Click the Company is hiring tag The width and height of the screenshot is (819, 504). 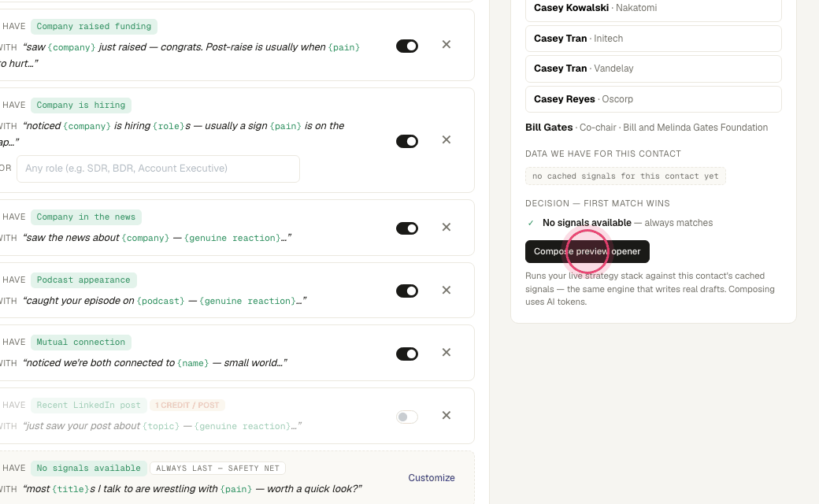click(81, 105)
